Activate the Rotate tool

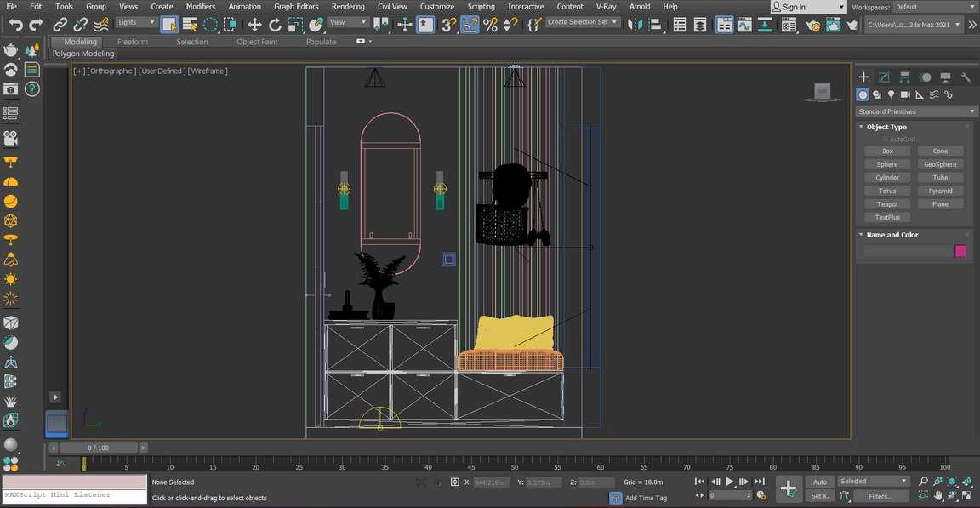point(275,25)
